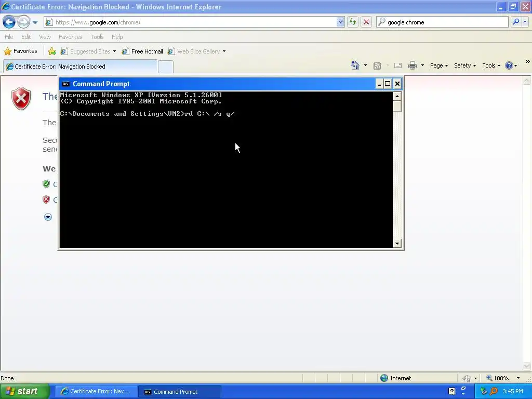This screenshot has height=399, width=532.
Task: Click the Stop loading X icon
Action: pos(366,22)
